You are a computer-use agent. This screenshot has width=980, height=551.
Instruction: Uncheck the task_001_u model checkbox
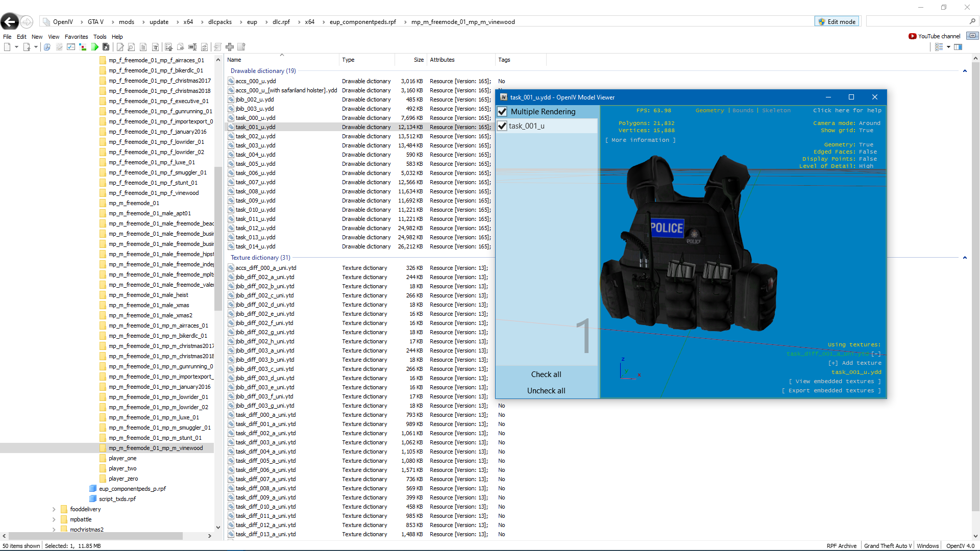(502, 126)
